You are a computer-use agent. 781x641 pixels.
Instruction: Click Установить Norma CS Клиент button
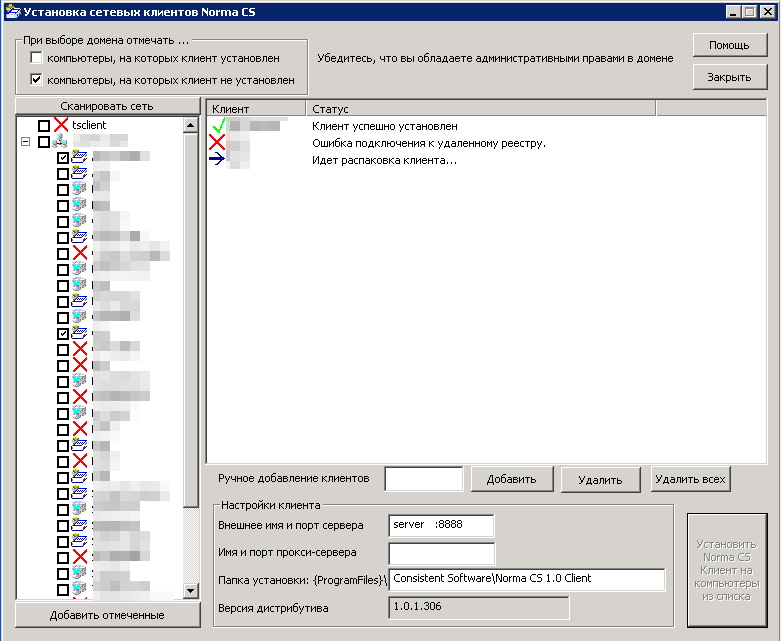pos(727,570)
